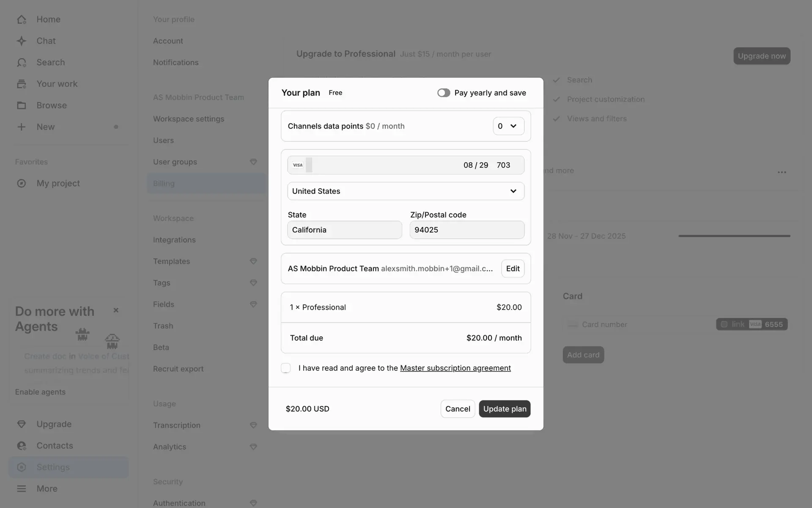This screenshot has width=812, height=508.
Task: Click the Contacts icon in sidebar
Action: 22,446
